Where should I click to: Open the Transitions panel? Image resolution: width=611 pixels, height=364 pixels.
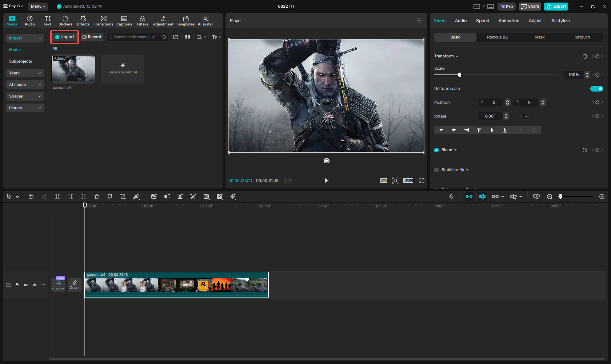(103, 21)
